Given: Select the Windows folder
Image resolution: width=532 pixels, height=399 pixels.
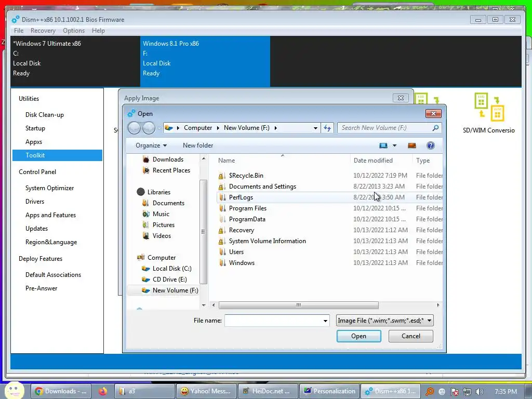Looking at the screenshot, I should point(242,262).
